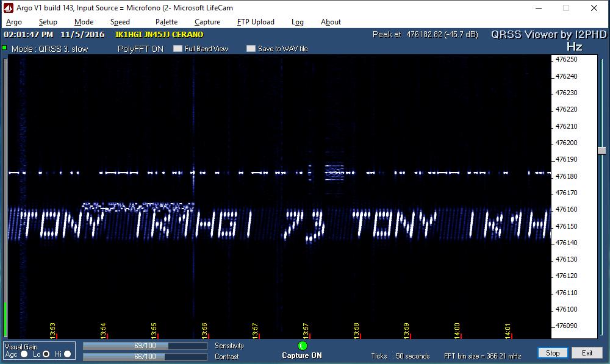Click the Argo sailboat title bar icon
Image resolution: width=610 pixels, height=364 pixels.
click(8, 8)
